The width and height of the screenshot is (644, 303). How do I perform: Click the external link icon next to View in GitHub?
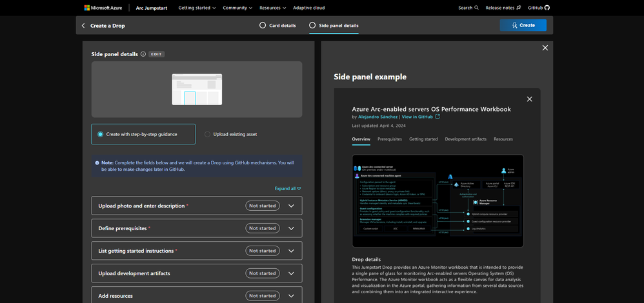pos(438,117)
